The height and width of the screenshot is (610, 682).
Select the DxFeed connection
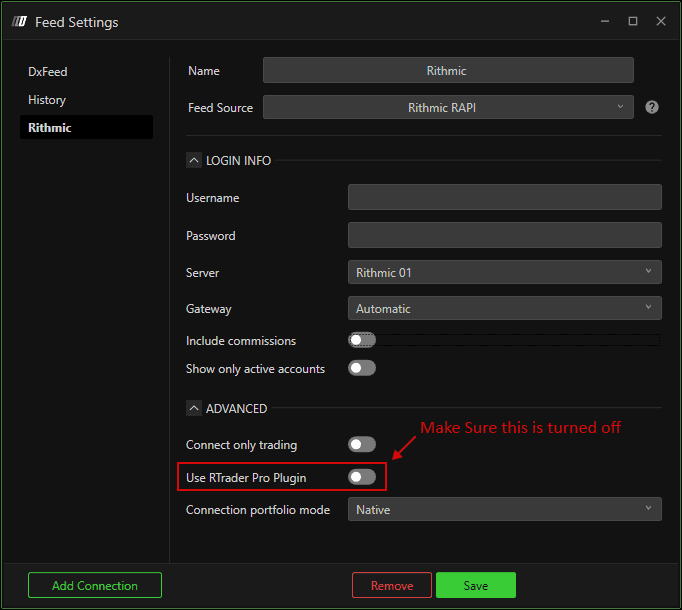(x=86, y=71)
